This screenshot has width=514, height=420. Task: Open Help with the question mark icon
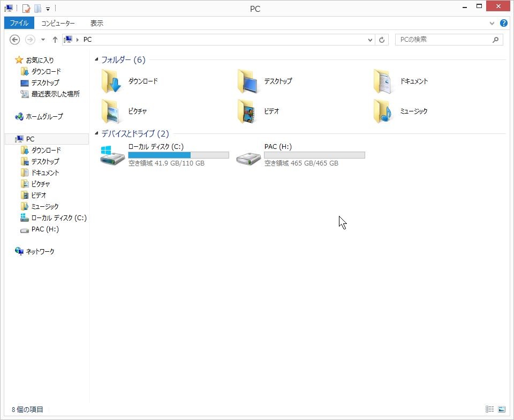(503, 23)
